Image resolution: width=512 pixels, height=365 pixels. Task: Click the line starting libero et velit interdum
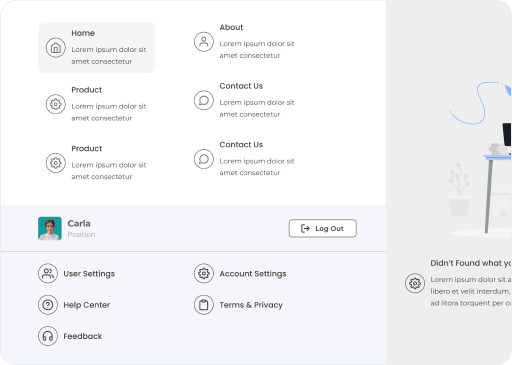click(470, 291)
